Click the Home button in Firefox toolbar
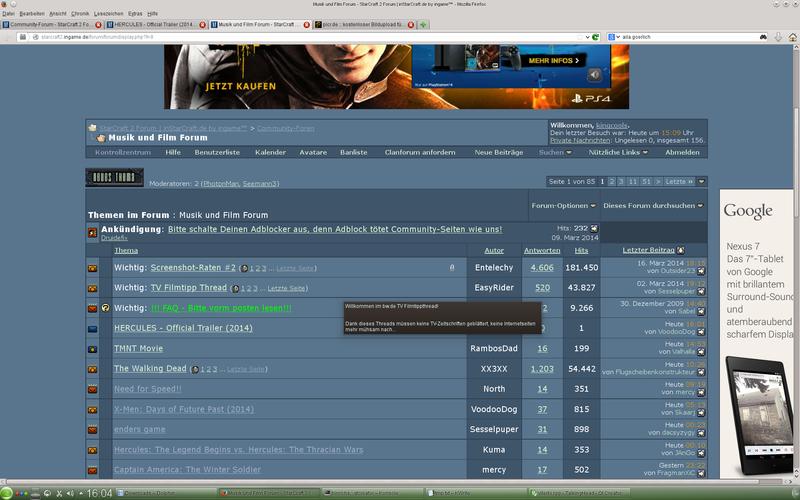 point(792,37)
